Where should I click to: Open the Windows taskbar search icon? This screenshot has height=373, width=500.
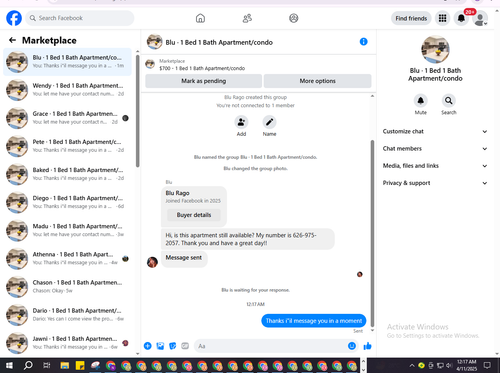28,365
